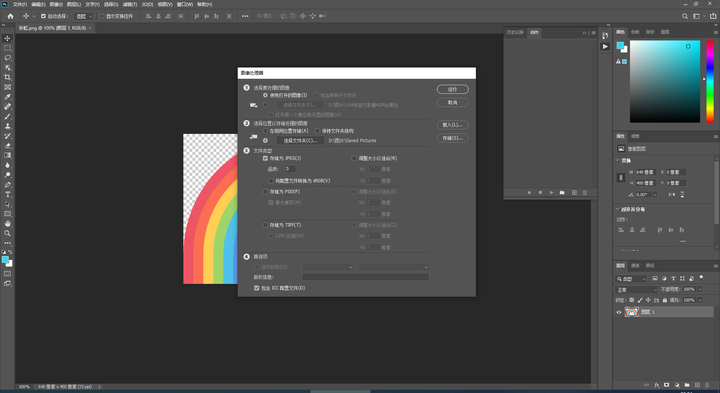Select the Lasso tool
This screenshot has width=720, height=393.
pos(7,58)
